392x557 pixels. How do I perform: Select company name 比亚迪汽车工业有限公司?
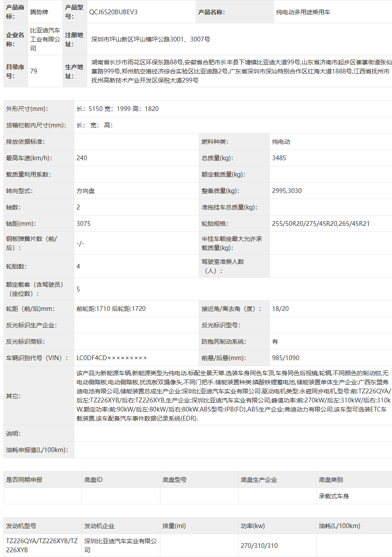coord(45,39)
